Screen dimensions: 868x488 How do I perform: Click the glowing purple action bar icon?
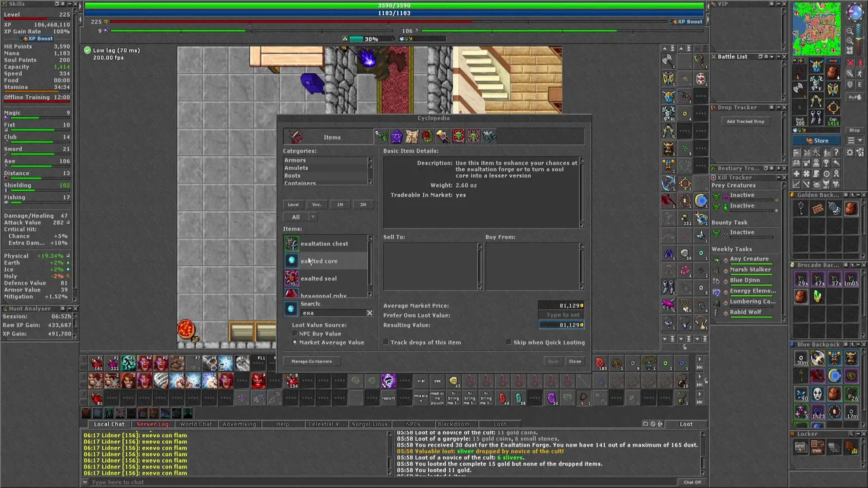click(x=388, y=382)
